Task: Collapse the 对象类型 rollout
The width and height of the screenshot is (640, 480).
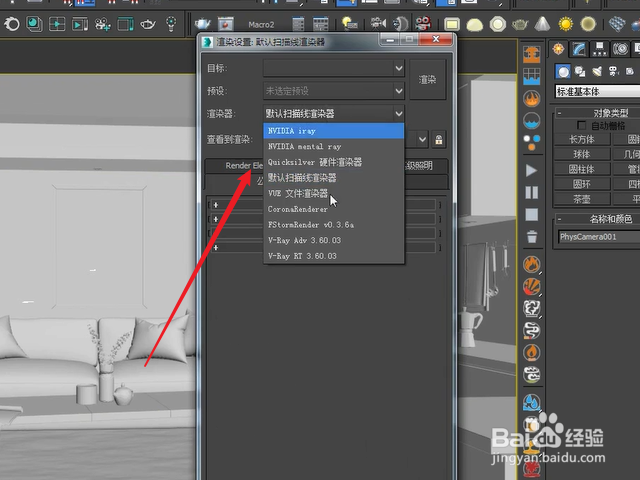Action: pos(560,113)
